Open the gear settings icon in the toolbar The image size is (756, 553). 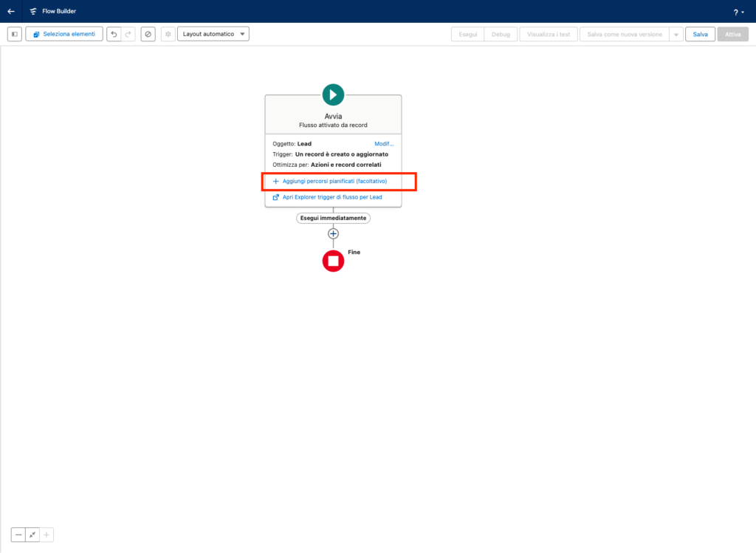pyautogui.click(x=168, y=34)
